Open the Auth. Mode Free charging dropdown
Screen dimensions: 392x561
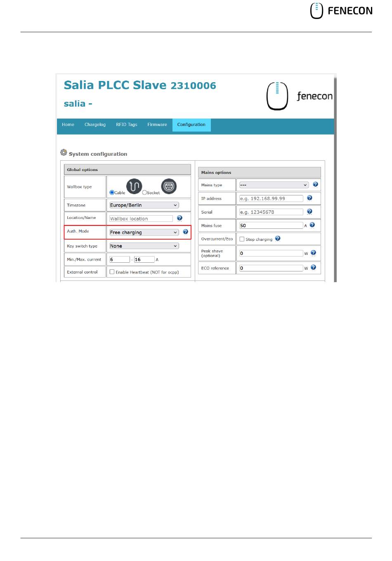point(144,233)
